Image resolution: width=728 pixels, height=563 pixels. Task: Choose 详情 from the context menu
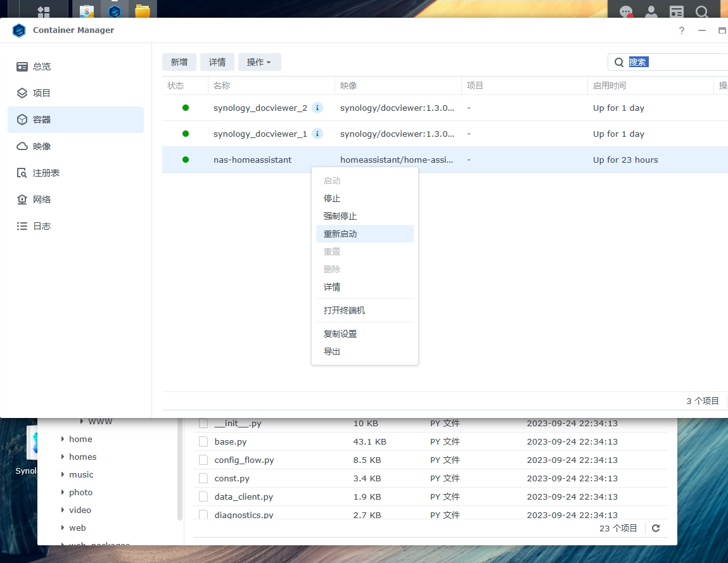coord(365,288)
